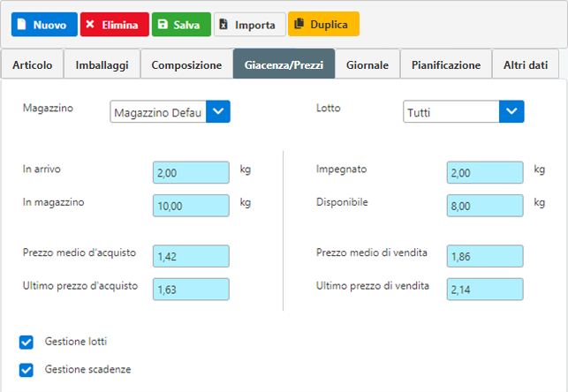Open the Giornale tab
The width and height of the screenshot is (568, 392).
[x=367, y=64]
